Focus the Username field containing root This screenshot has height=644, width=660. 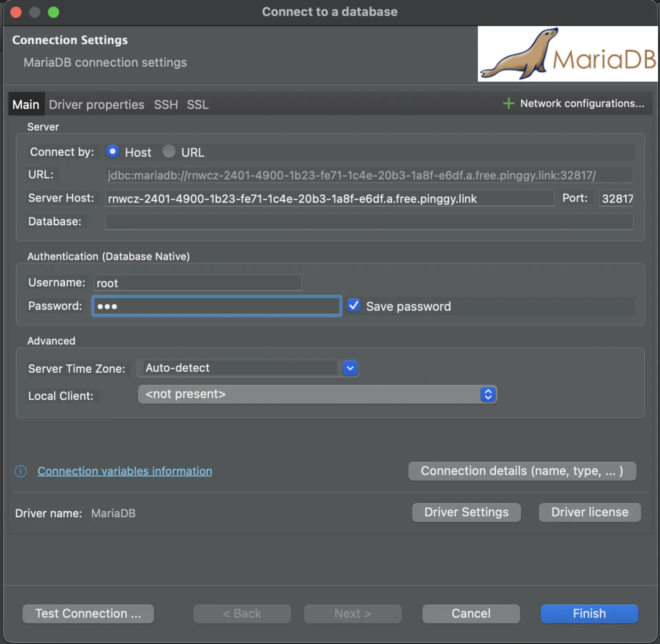tap(198, 283)
